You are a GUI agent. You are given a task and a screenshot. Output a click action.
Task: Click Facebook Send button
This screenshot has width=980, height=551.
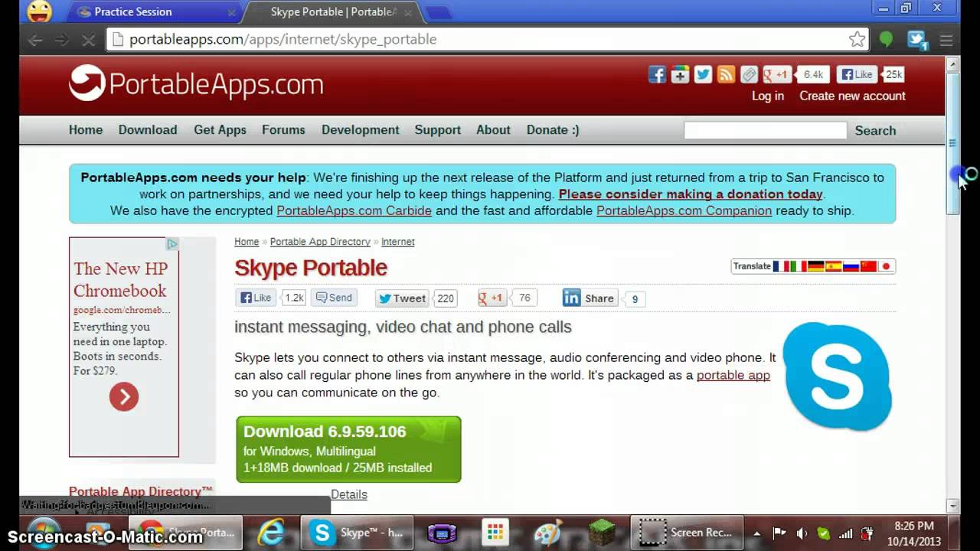334,298
